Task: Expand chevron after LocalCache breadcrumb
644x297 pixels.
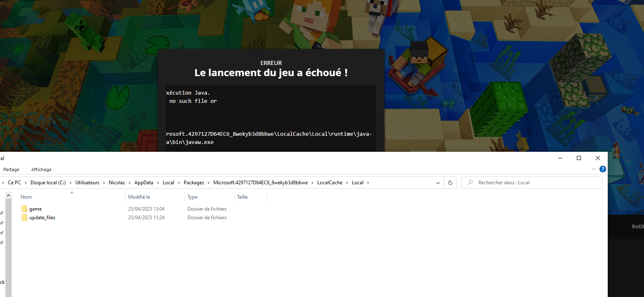Action: [x=347, y=183]
